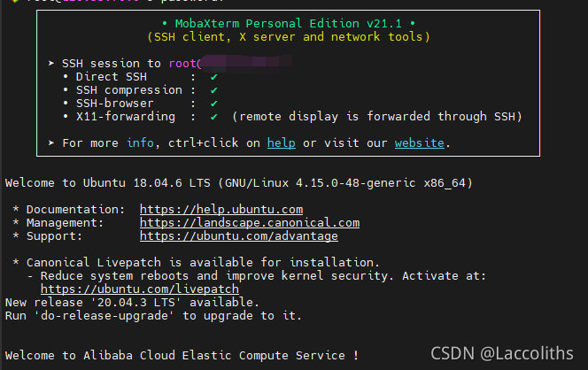The image size is (588, 370).
Task: Click the CSDN @Laccoliths watermark
Action: tap(502, 353)
